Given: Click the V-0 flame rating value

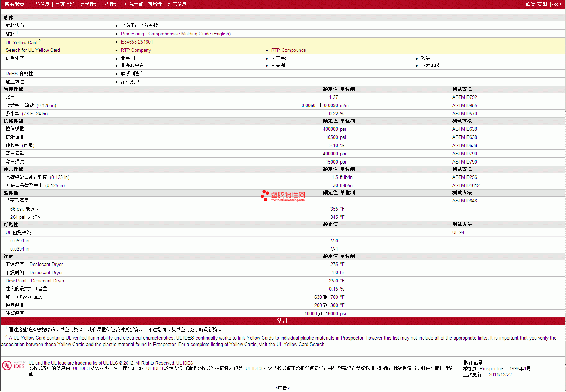Looking at the screenshot, I should click(x=334, y=241).
